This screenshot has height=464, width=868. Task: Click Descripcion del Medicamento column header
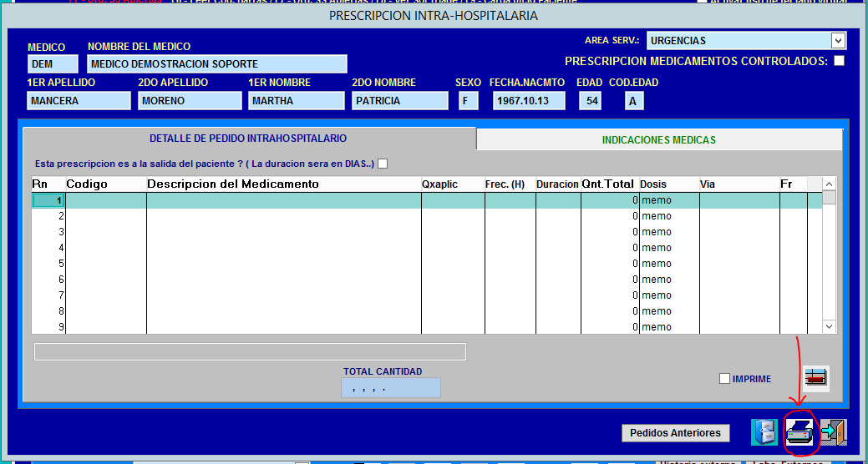tap(284, 184)
